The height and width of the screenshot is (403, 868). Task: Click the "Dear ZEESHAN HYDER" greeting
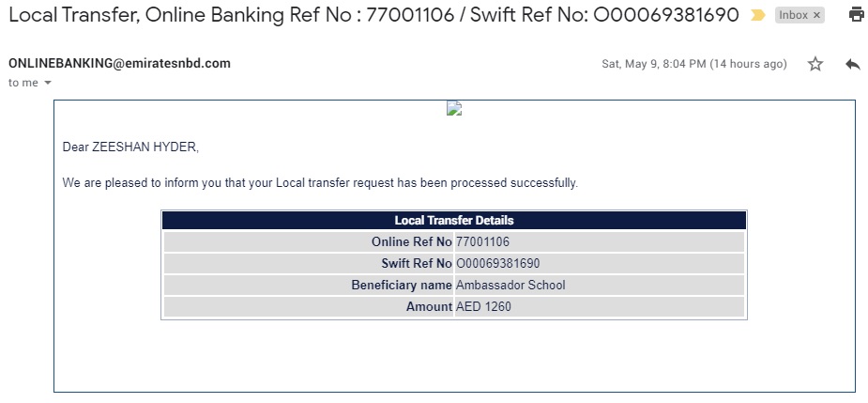tap(130, 147)
